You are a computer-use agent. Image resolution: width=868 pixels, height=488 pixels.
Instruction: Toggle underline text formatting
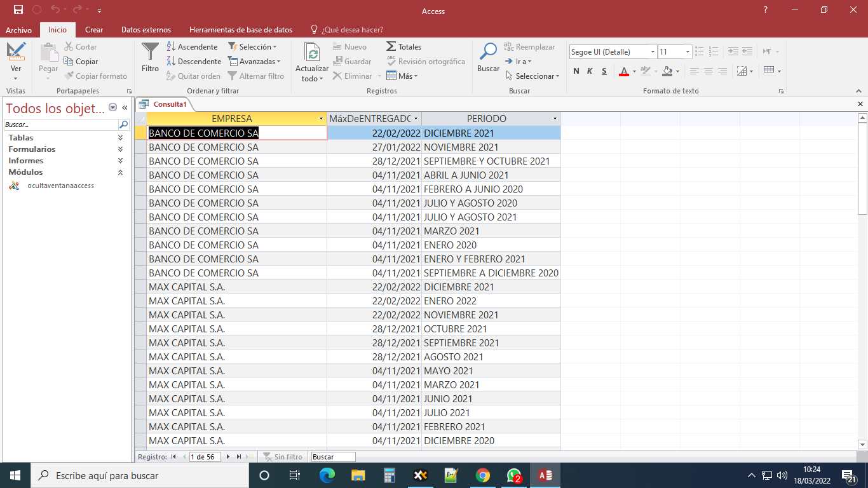[604, 71]
